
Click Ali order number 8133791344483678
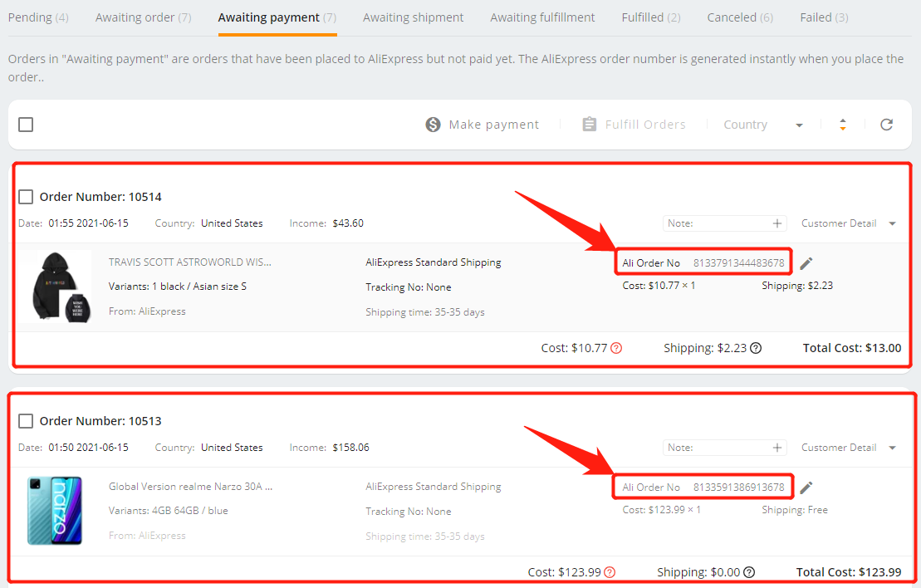(x=738, y=262)
